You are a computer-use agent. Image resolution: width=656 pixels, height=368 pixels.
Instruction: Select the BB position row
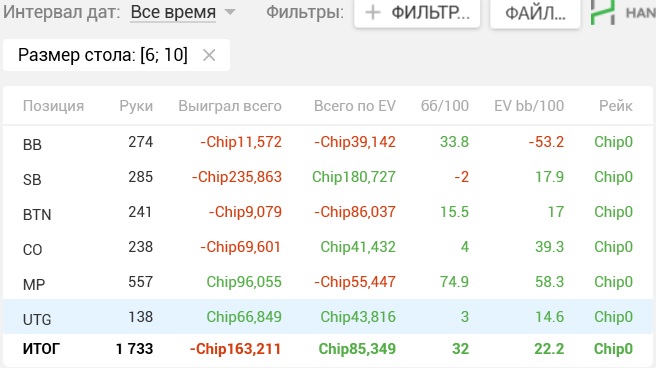[328, 143]
